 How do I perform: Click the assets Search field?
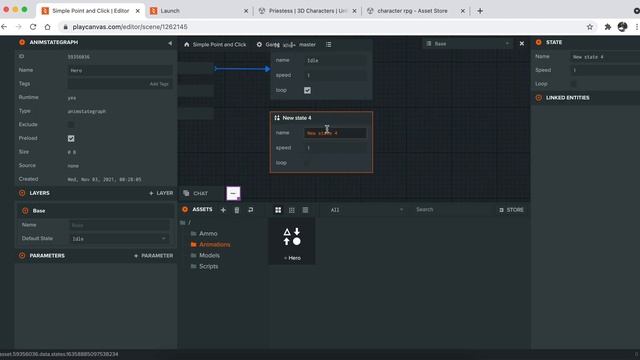click(451, 210)
